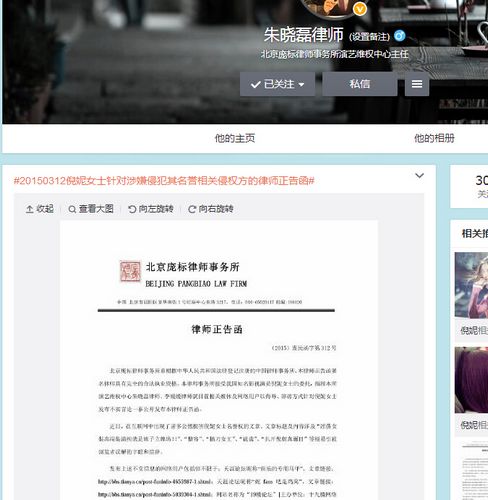Open the first related photo thumbnail
488x500 pixels.
pos(471,285)
